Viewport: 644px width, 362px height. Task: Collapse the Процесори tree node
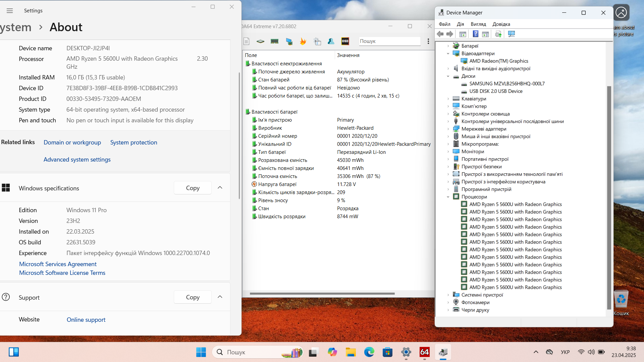click(x=448, y=197)
